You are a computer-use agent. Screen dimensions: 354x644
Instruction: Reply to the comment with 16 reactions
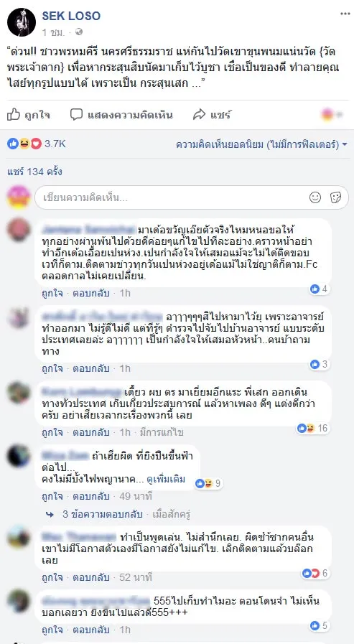pos(91,432)
